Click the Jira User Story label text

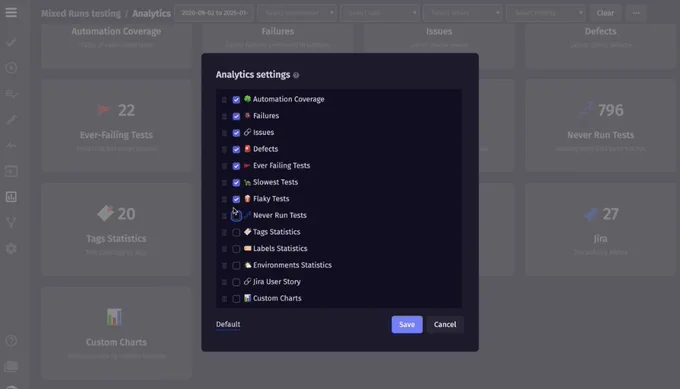coord(277,281)
